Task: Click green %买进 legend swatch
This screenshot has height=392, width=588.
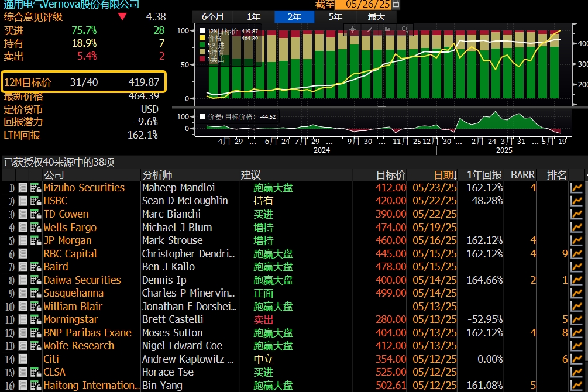Action: [x=202, y=45]
